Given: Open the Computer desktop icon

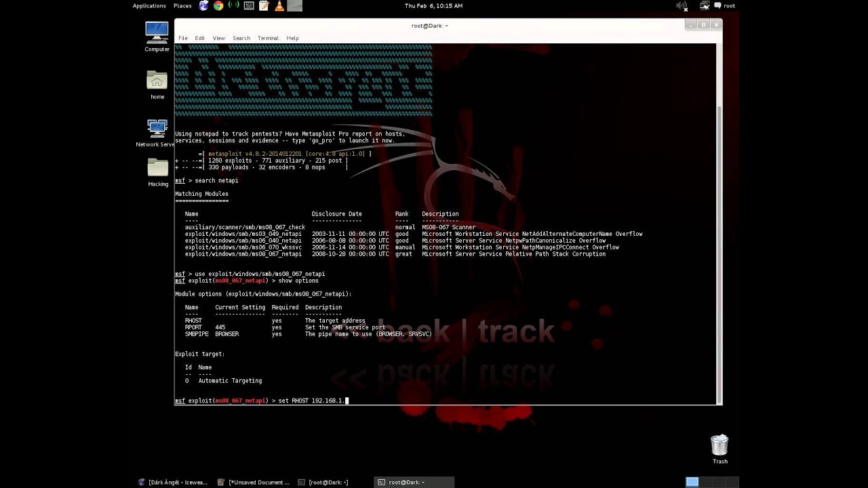Looking at the screenshot, I should (x=157, y=37).
